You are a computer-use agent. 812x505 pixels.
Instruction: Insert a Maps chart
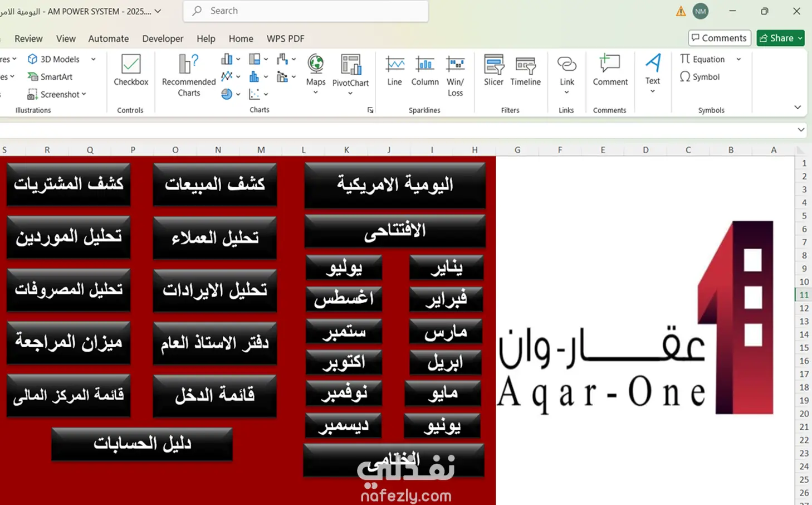316,75
